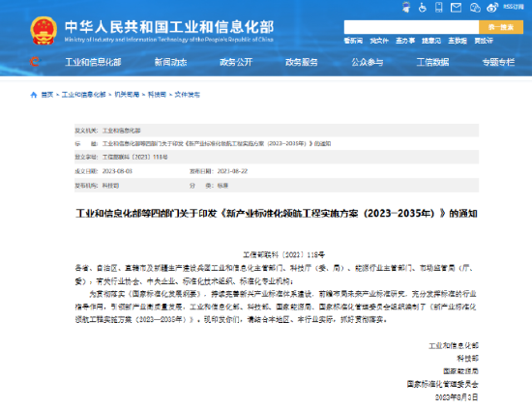Click the orange 统一搜索 button

(x=501, y=27)
